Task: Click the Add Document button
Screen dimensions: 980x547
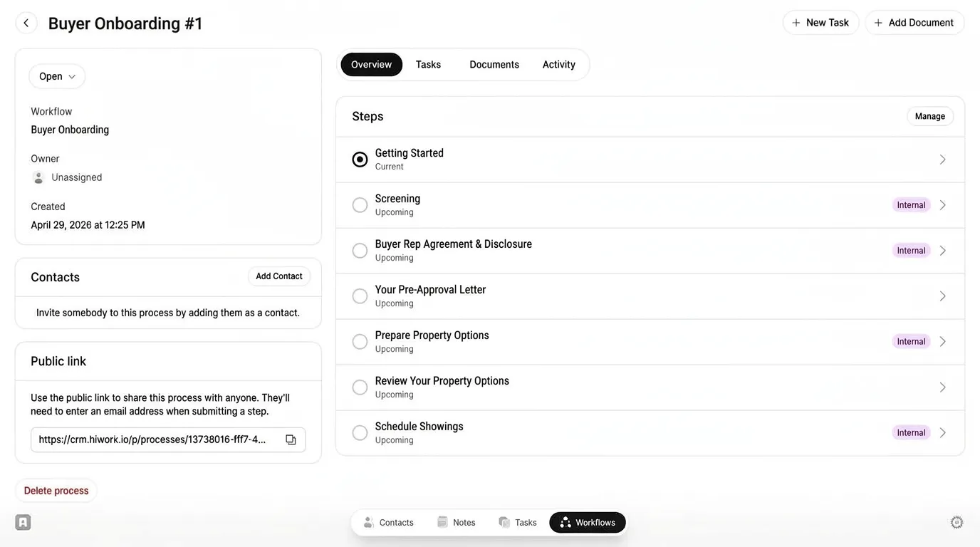Action: coord(914,23)
